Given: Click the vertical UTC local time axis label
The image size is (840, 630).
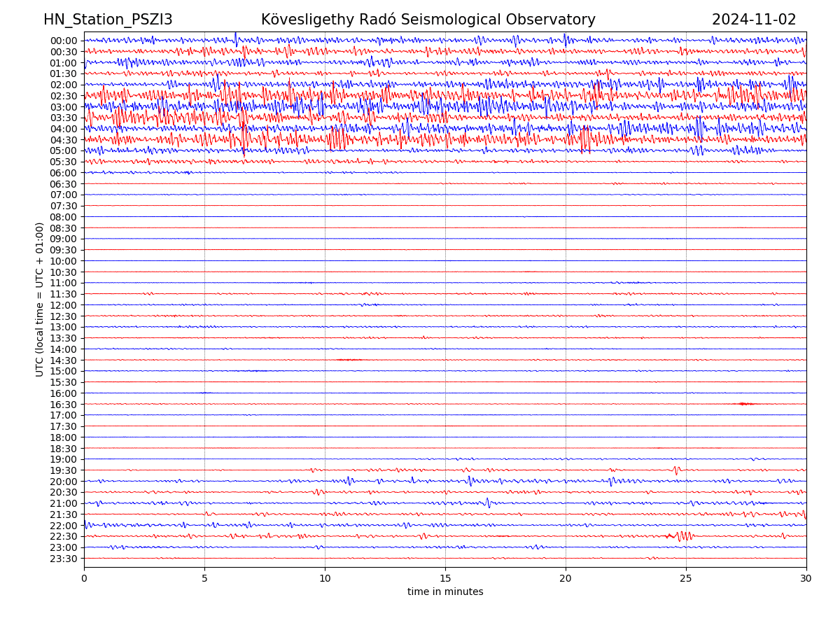Looking at the screenshot, I should tap(40, 300).
